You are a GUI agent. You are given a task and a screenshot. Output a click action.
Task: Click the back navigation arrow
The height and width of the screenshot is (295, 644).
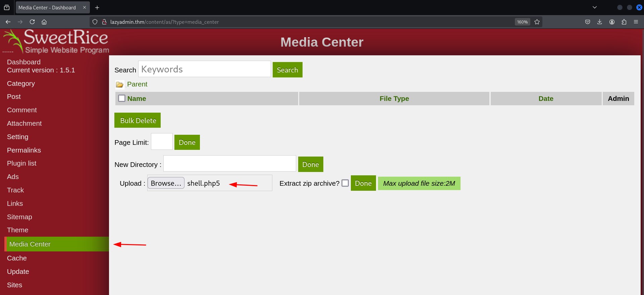tap(8, 22)
